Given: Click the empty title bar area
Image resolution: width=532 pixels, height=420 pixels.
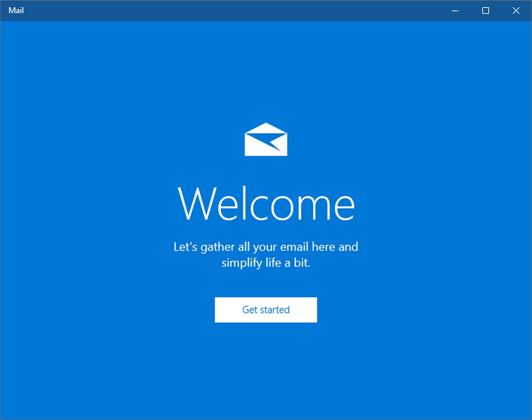Looking at the screenshot, I should pos(231,11).
